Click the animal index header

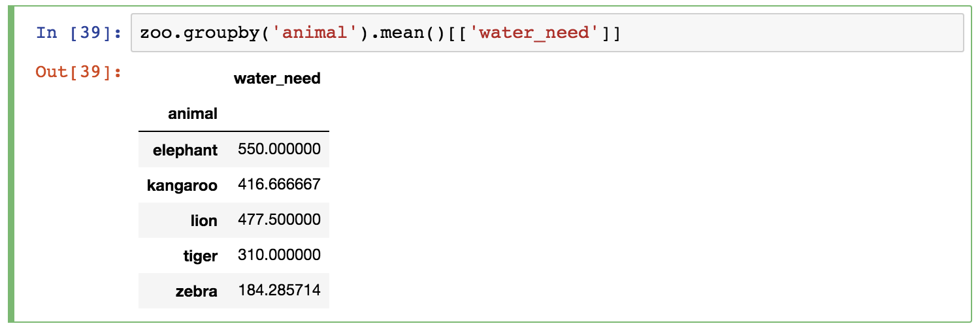193,114
